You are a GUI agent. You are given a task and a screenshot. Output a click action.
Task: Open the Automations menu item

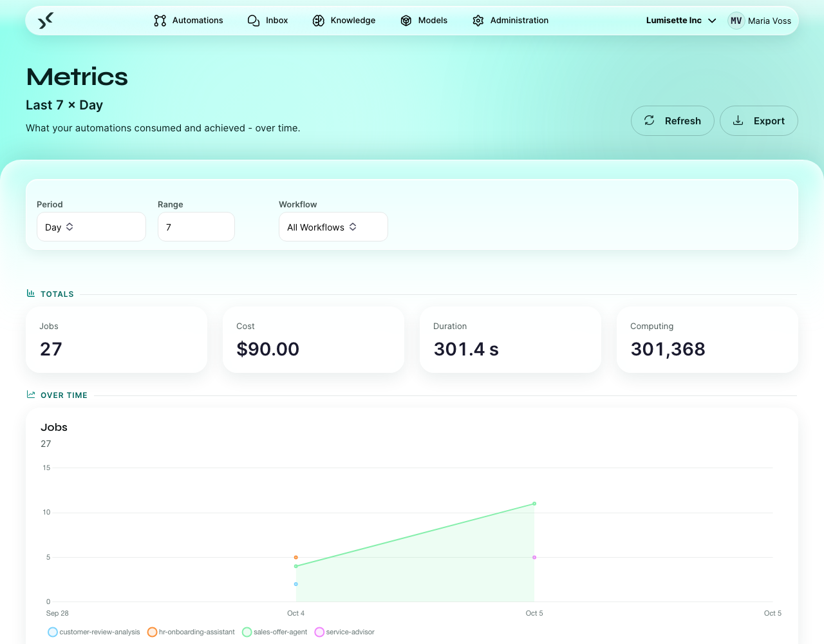tap(189, 21)
